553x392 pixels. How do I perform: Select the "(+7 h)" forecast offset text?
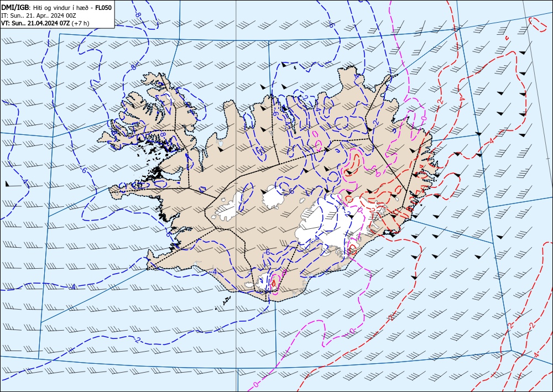tap(80, 24)
